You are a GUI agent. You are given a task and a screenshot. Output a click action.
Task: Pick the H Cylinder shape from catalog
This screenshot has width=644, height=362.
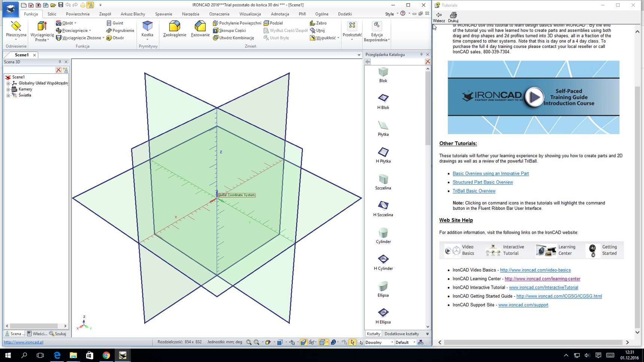pyautogui.click(x=383, y=262)
